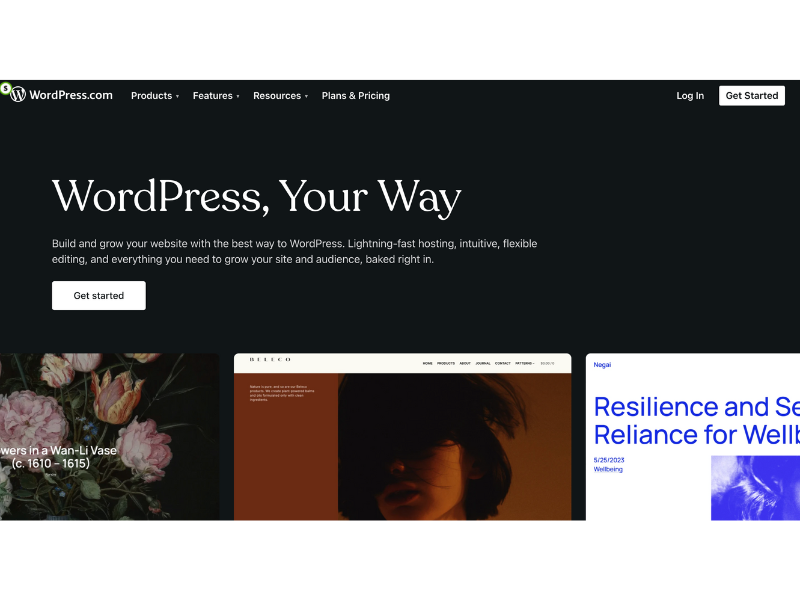
Task: Open the Resilience and Self-Reliance theme thumbnail
Action: pyautogui.click(x=693, y=437)
